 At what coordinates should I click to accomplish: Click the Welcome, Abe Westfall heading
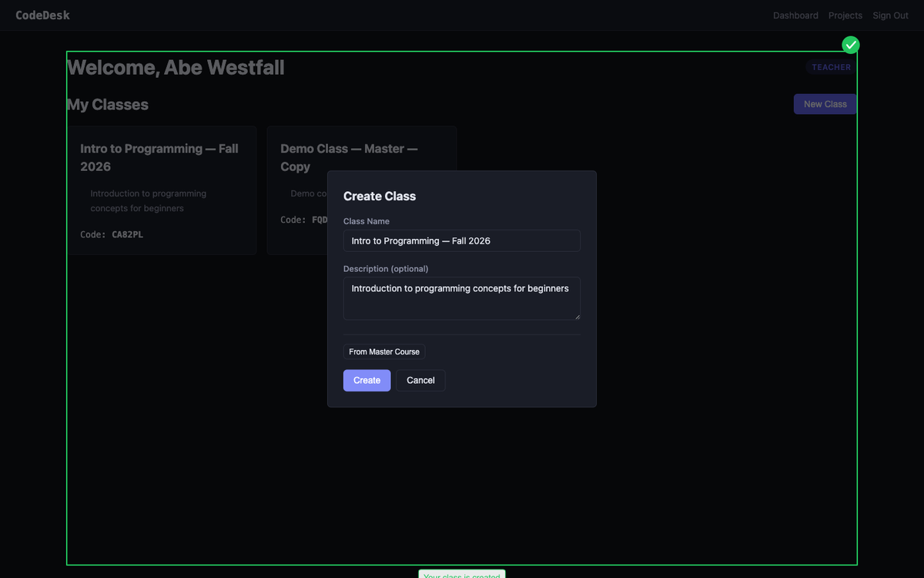[176, 68]
